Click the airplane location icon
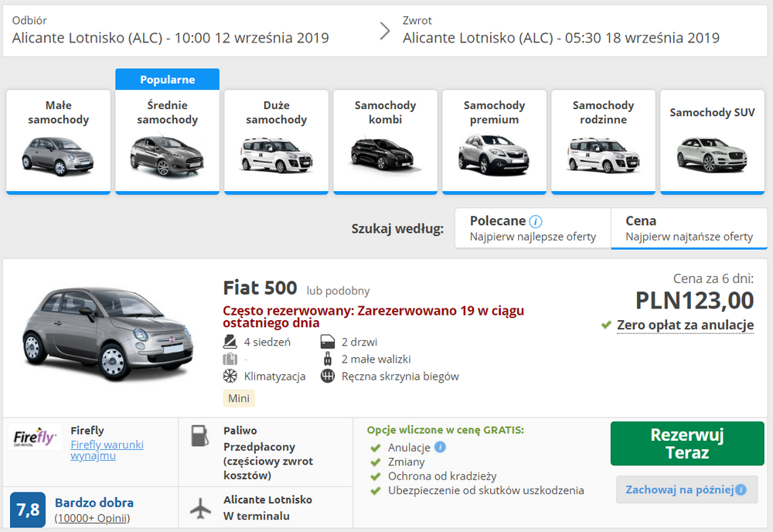The width and height of the screenshot is (773, 532). pos(200,508)
